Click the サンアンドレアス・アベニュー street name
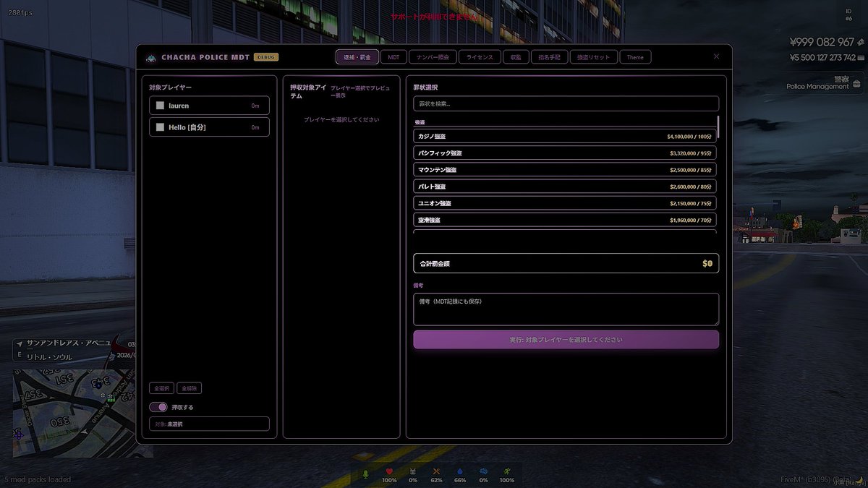The height and width of the screenshot is (488, 868). pos(69,343)
